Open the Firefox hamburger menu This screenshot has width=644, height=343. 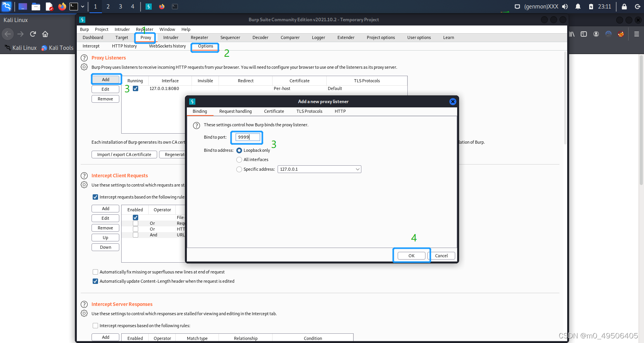point(637,34)
